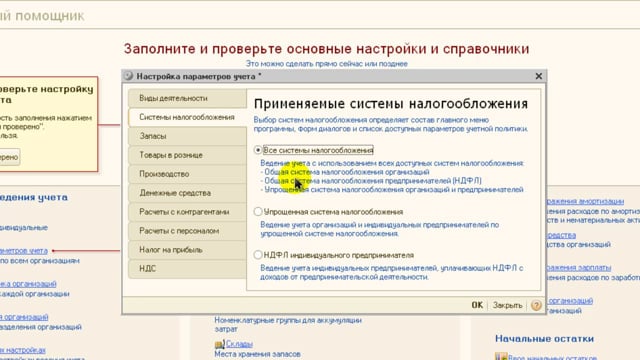The width and height of the screenshot is (640, 360).
Task: Open the Производство tab
Action: [187, 174]
